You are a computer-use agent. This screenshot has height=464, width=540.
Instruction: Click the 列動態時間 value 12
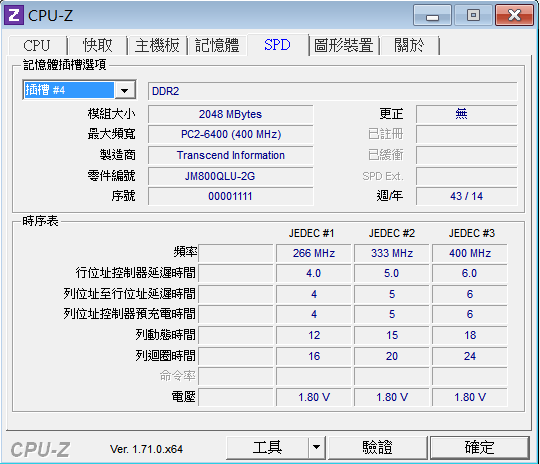tap(313, 335)
